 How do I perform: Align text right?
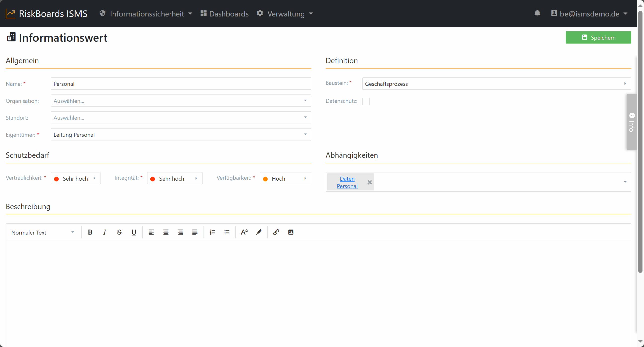(180, 232)
